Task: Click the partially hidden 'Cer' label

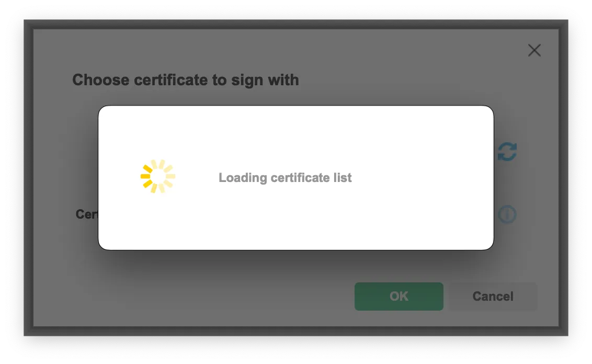Action: pyautogui.click(x=87, y=214)
